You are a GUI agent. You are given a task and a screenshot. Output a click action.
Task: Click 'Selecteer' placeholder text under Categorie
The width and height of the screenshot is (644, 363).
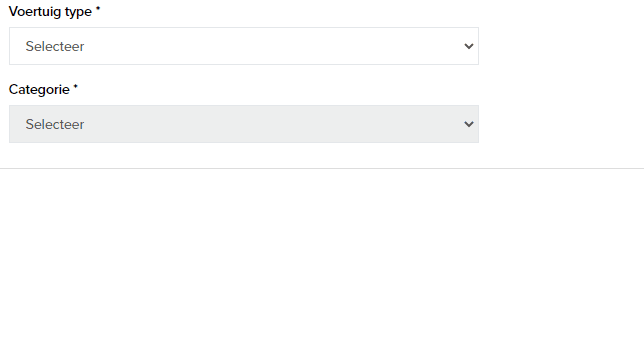(55, 124)
